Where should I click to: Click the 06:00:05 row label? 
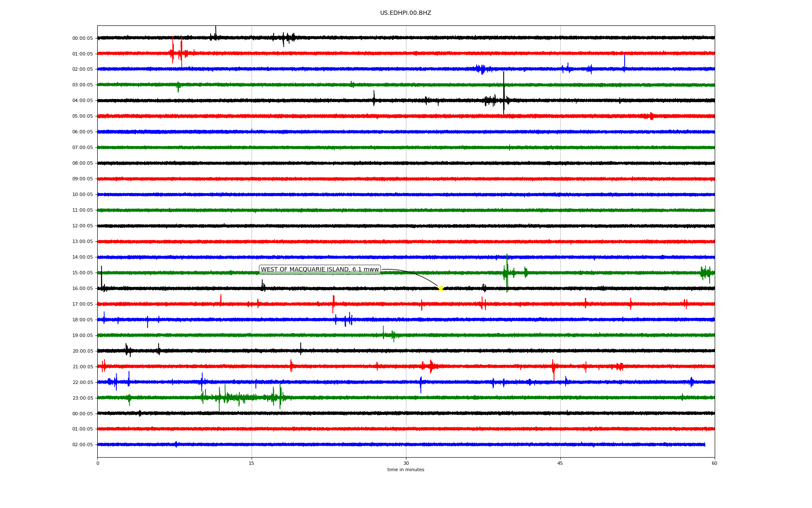coord(82,132)
